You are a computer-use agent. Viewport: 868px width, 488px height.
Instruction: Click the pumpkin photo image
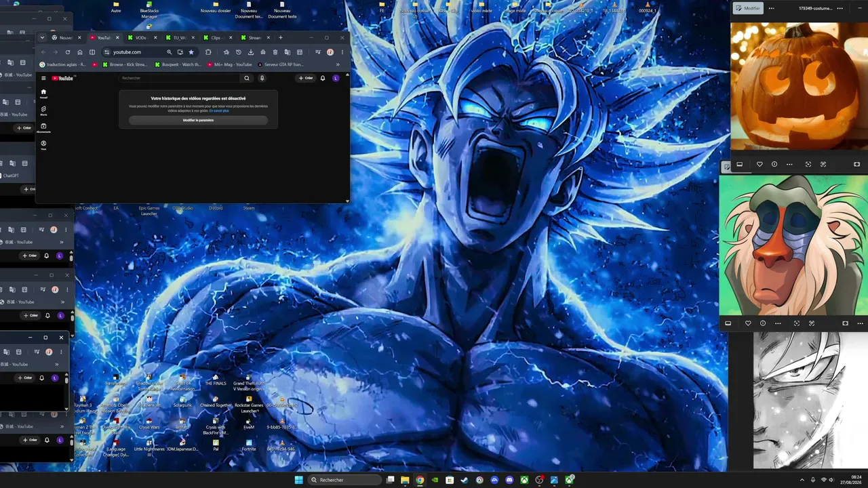tap(799, 86)
